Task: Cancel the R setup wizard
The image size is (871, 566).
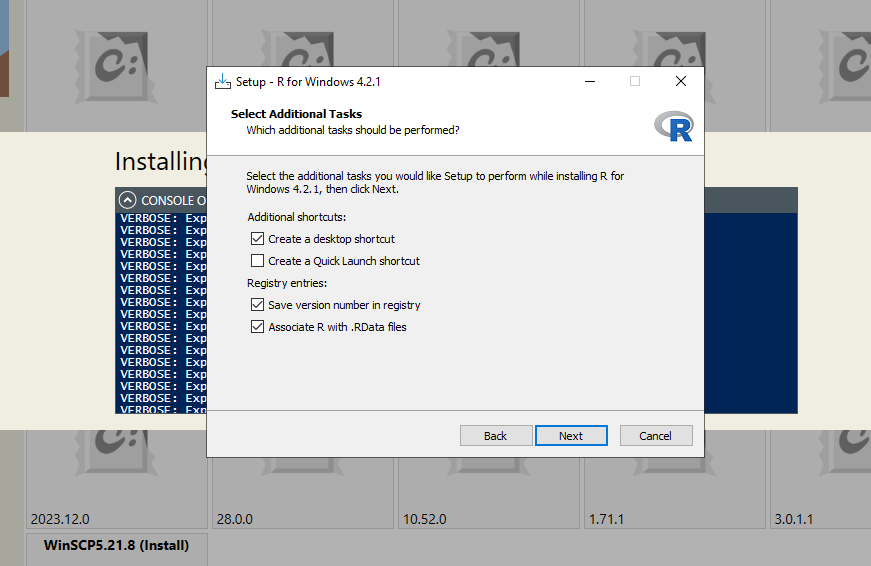Action: point(655,435)
